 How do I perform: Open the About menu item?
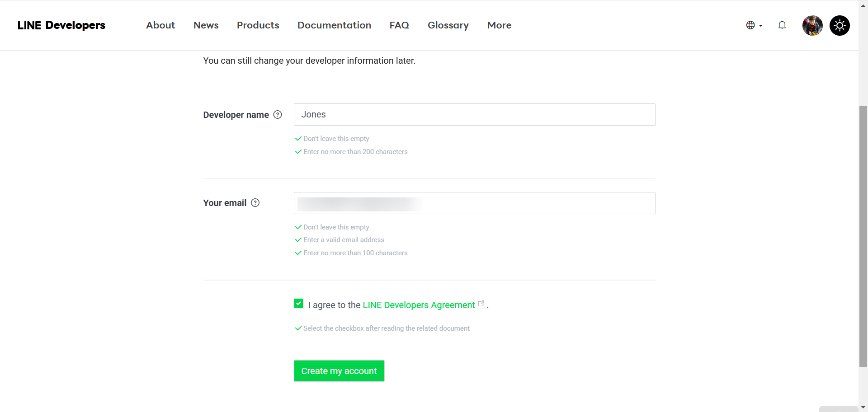coord(160,25)
